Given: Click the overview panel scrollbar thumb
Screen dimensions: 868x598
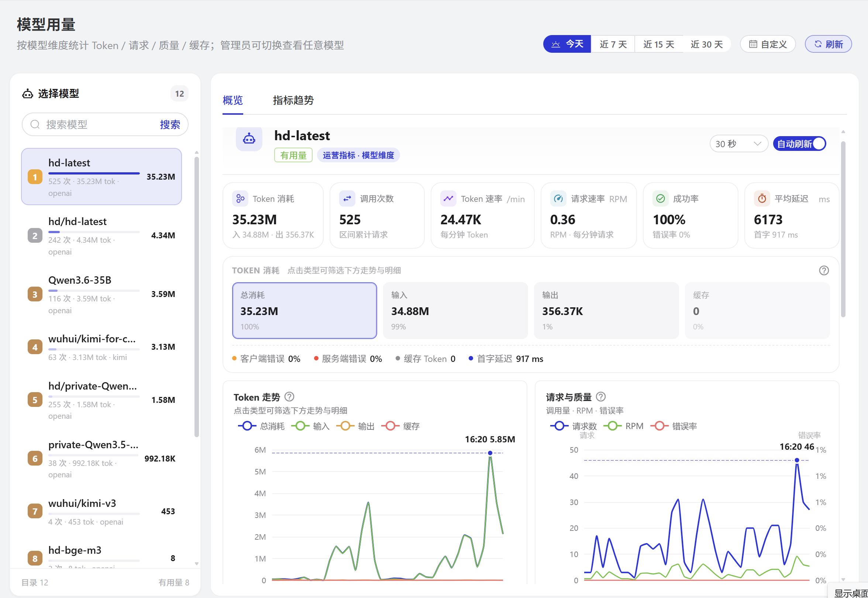Looking at the screenshot, I should click(x=843, y=229).
